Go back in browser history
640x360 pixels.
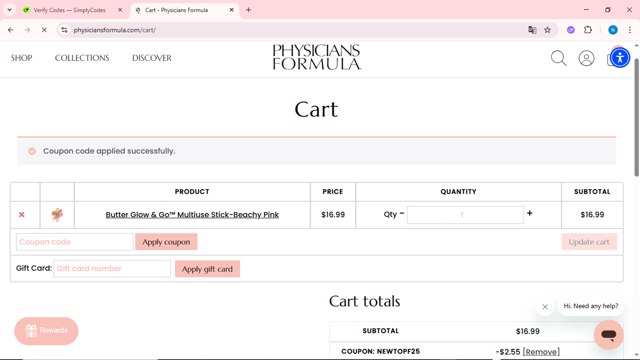click(x=11, y=30)
